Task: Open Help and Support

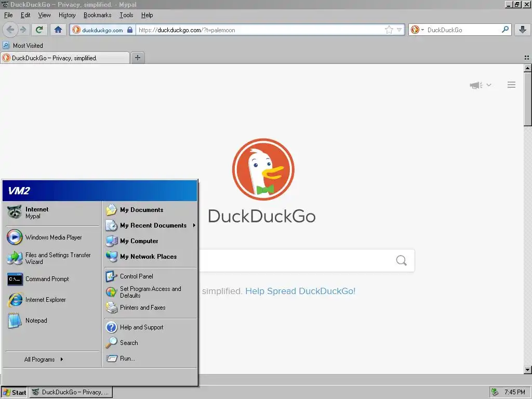Action: point(150,327)
